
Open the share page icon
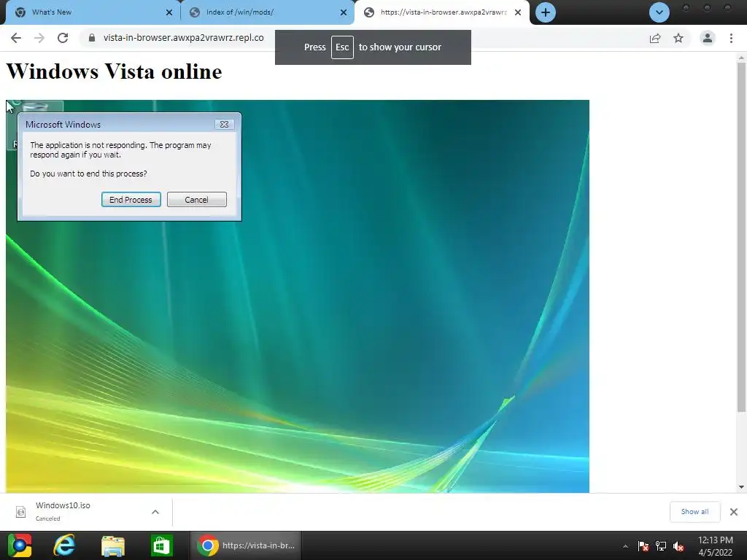click(x=655, y=38)
